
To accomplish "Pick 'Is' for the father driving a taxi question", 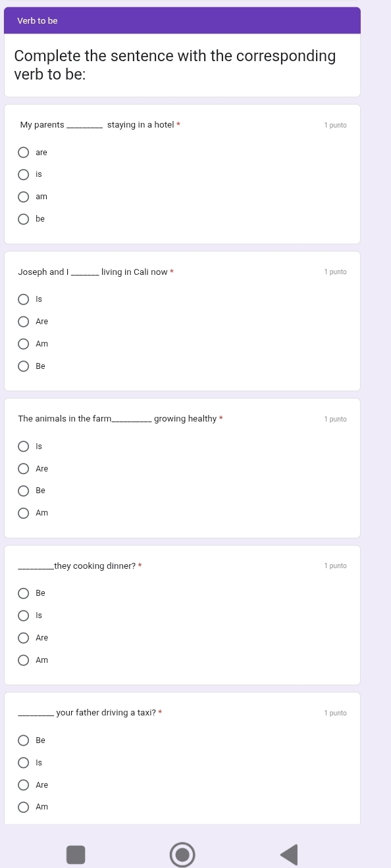I will point(24,762).
